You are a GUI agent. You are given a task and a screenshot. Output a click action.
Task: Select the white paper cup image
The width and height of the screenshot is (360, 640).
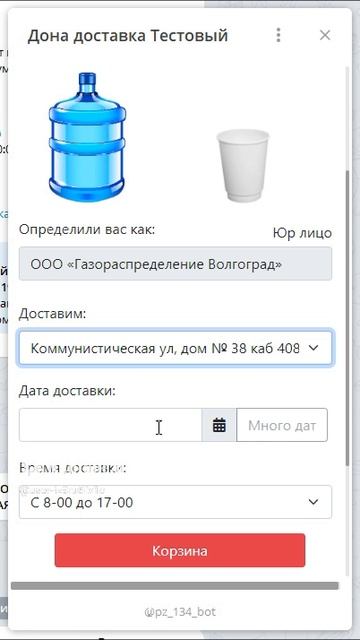pos(243,165)
